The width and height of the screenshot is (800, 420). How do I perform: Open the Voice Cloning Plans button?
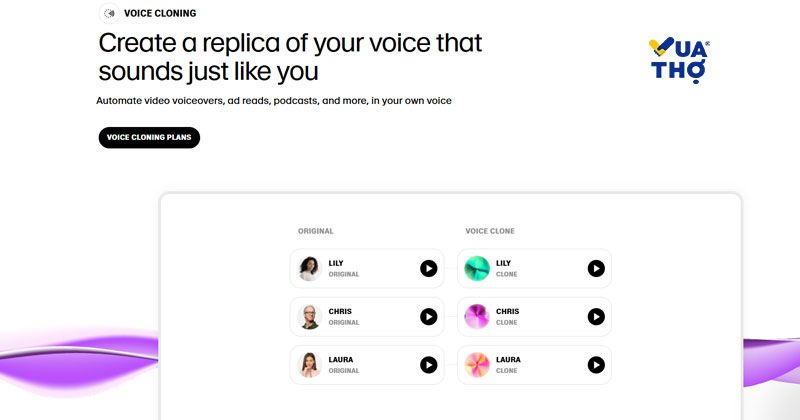pos(149,137)
